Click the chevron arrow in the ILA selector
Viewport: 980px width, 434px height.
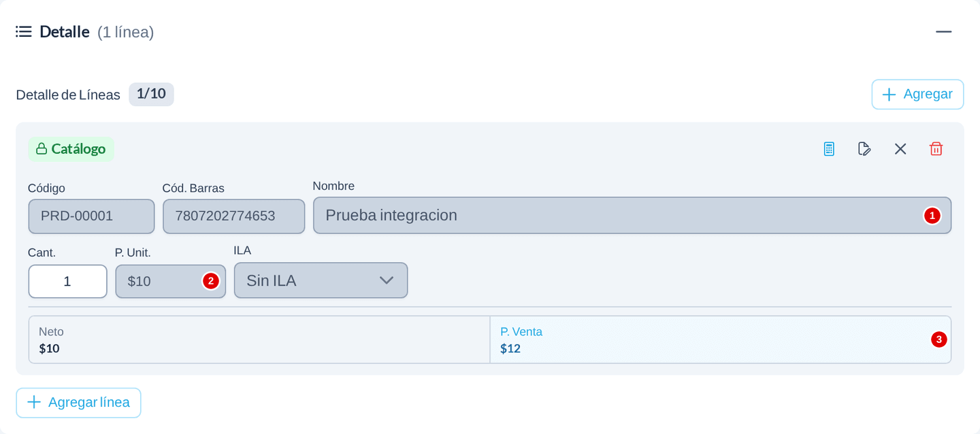[387, 280]
